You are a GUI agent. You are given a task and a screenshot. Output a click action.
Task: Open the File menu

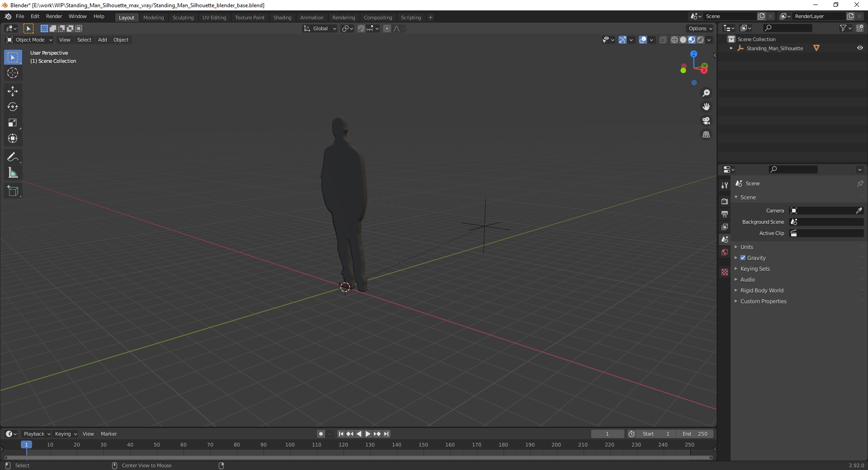click(x=20, y=16)
